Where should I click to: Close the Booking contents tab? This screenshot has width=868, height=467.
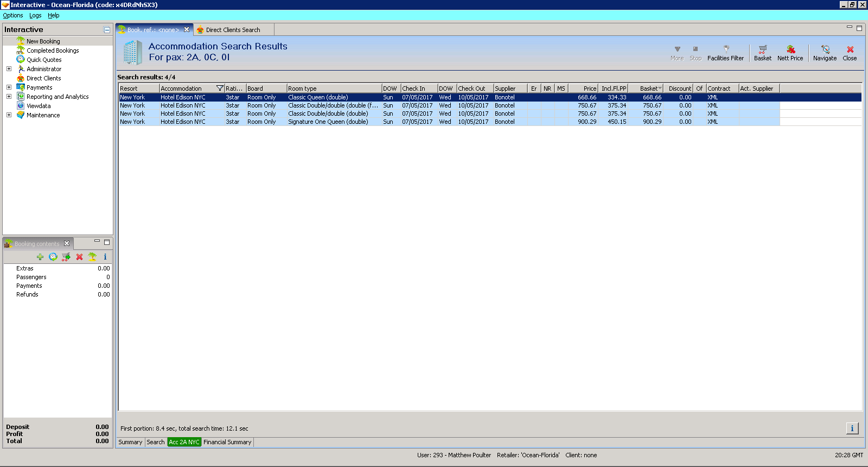coord(67,243)
